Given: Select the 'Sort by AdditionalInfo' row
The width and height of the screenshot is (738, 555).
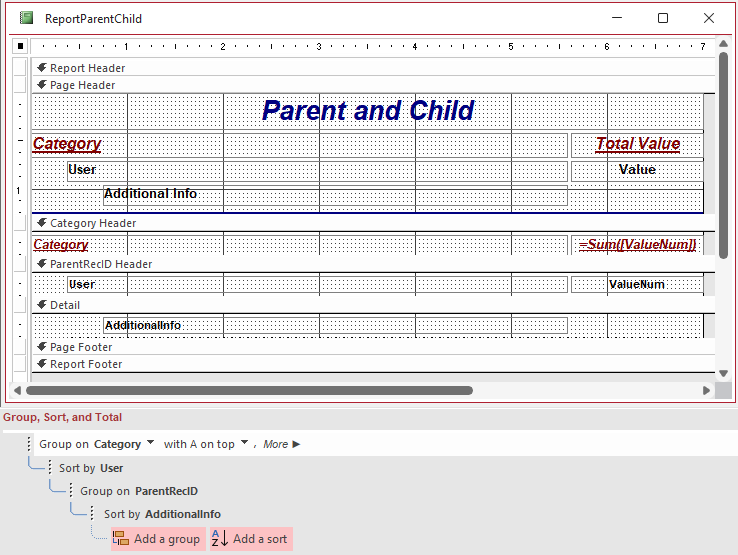Looking at the screenshot, I should [162, 515].
